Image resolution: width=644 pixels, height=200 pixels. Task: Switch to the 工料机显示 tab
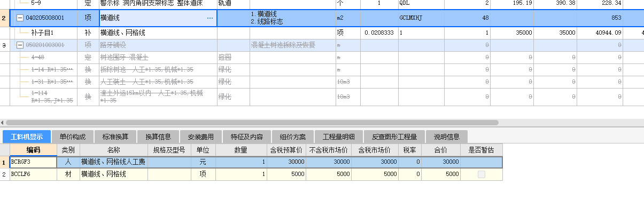27,137
